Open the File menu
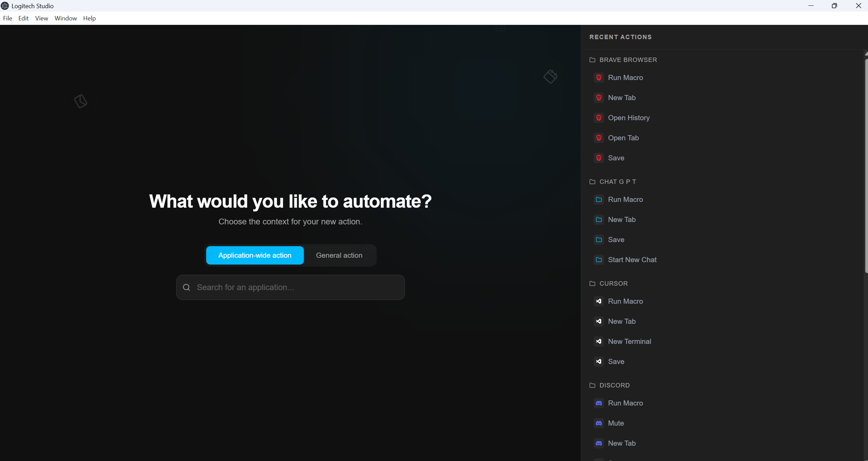Screen dimensions: 868x461 [x=7, y=18]
